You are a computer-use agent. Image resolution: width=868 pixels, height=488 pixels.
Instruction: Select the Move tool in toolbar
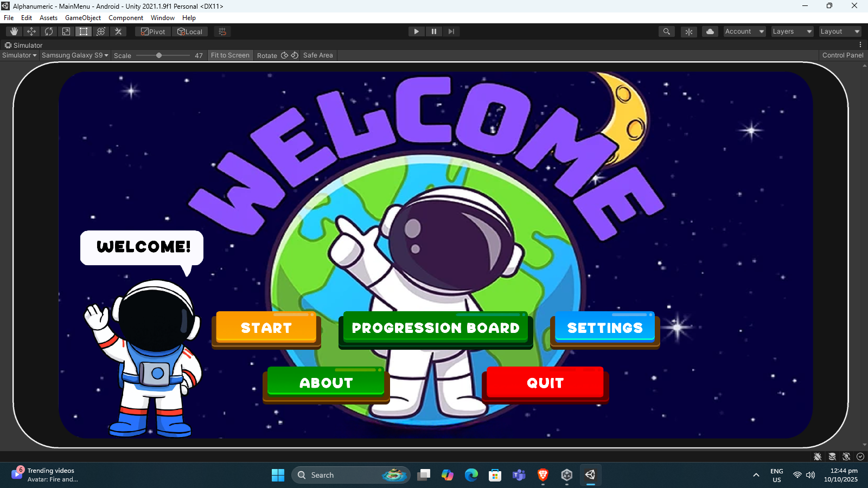(31, 31)
